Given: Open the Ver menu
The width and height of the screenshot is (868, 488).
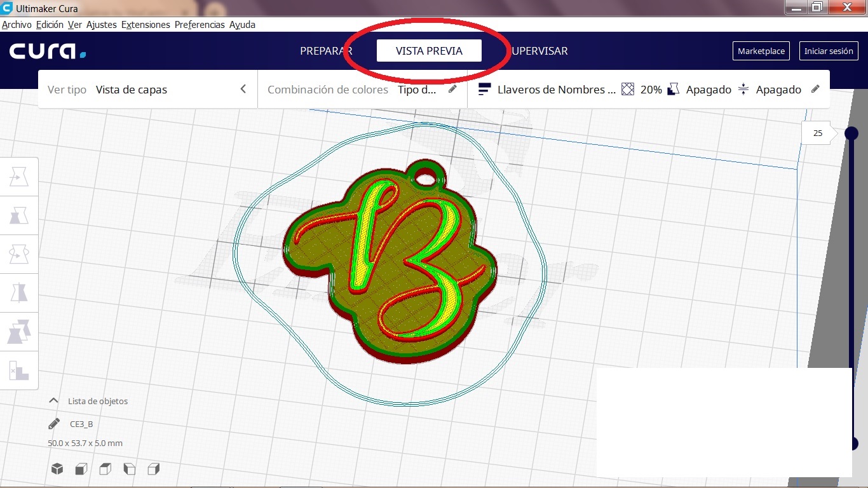Looking at the screenshot, I should [x=75, y=25].
